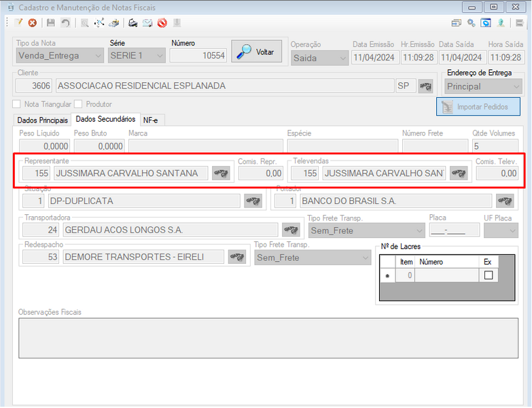Click the printer toolbar icon

tap(132, 22)
